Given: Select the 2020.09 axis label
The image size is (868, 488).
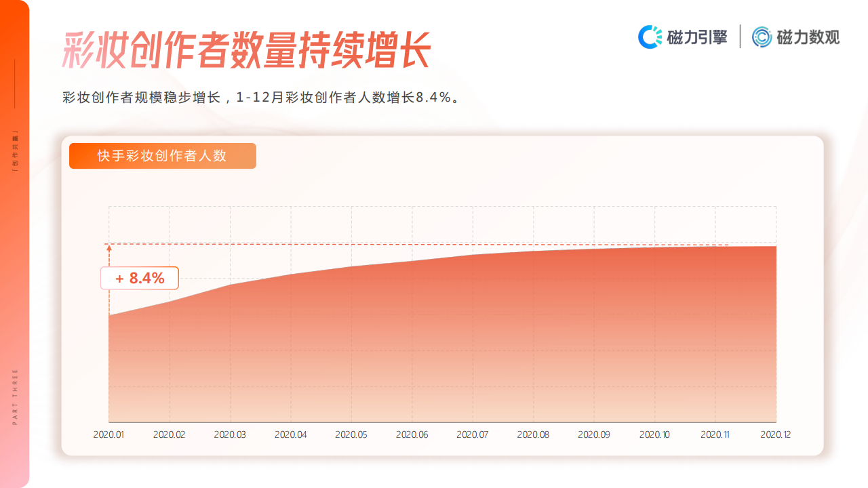Looking at the screenshot, I should click(x=594, y=434).
